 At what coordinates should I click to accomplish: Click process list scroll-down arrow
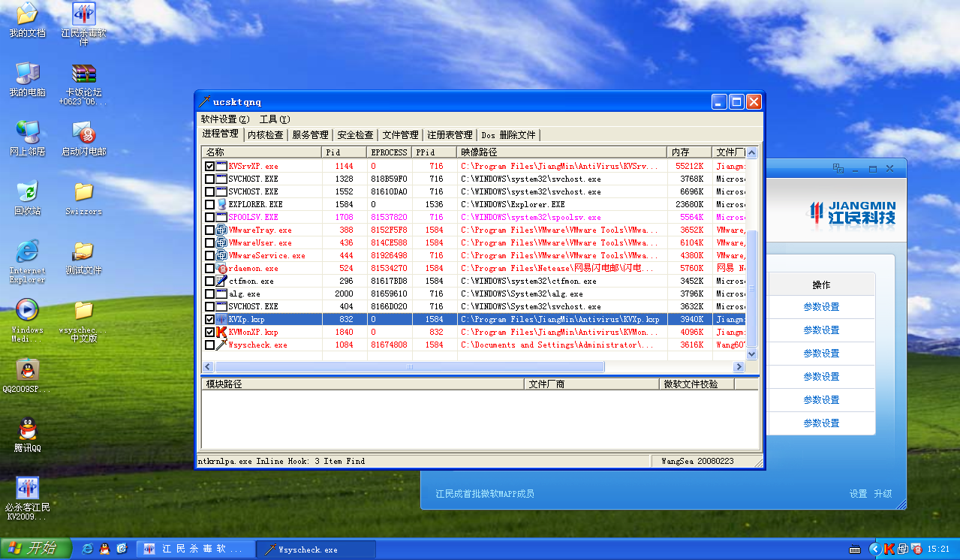752,354
